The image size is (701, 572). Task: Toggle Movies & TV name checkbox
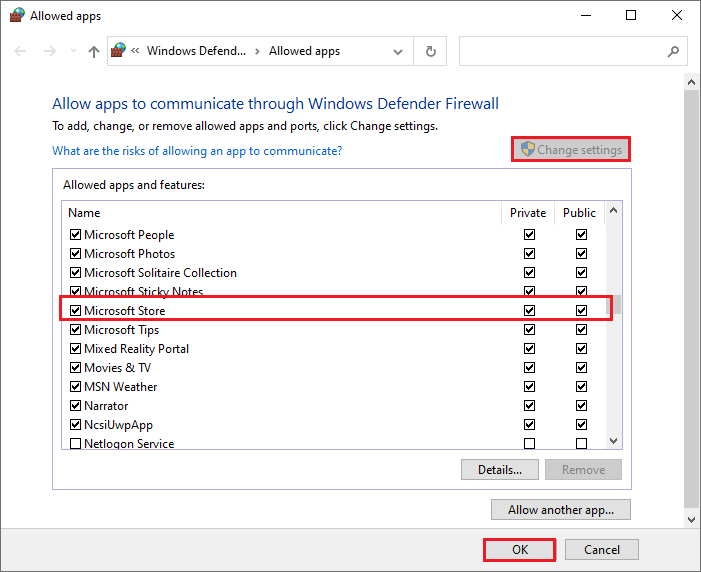(76, 368)
